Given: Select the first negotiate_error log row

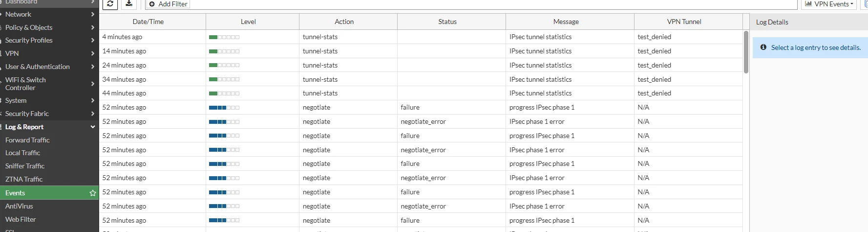Looking at the screenshot, I should 421,121.
